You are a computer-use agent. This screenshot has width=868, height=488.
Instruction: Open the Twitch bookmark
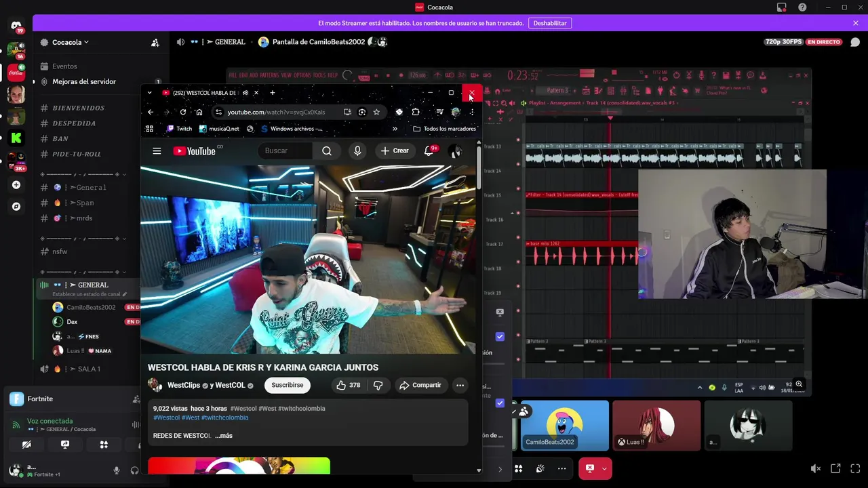[180, 129]
